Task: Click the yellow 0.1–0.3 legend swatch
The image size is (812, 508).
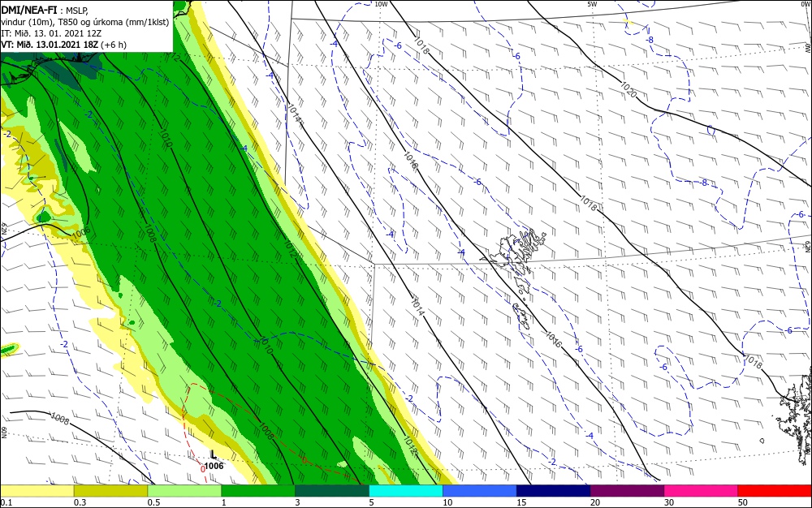Action: (x=37, y=491)
